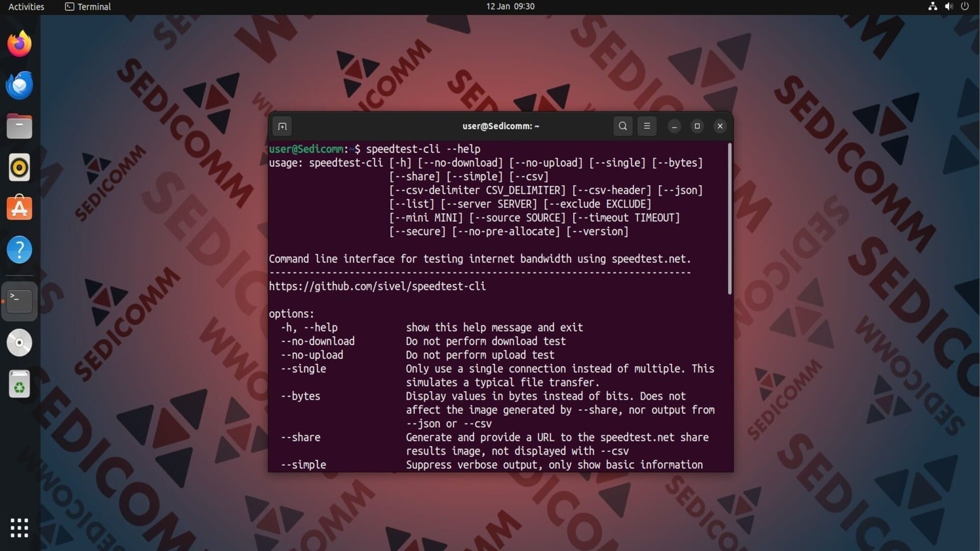Open the clock and calendar panel
Image resolution: width=980 pixels, height=551 pixels.
click(x=510, y=7)
